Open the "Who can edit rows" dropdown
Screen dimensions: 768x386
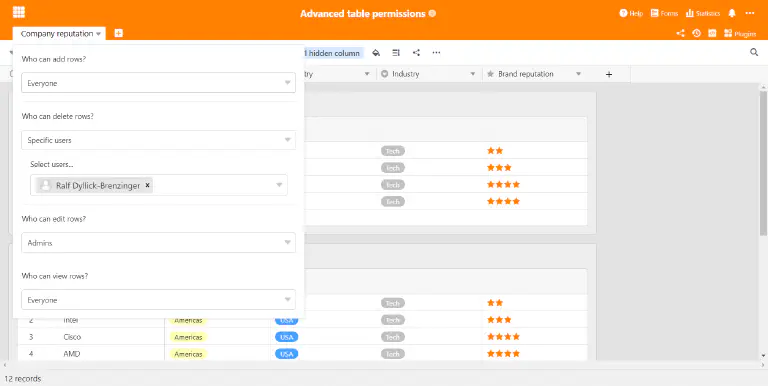point(158,242)
